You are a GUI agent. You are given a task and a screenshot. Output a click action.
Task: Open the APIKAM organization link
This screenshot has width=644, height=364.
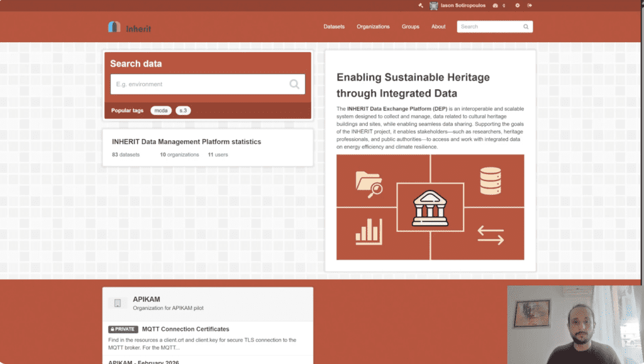[146, 300]
